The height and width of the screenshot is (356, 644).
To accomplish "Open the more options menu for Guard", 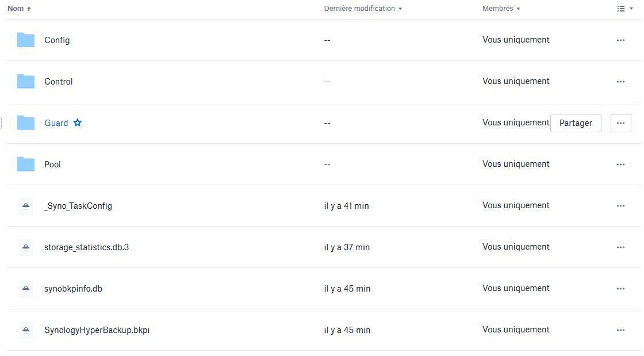I will click(x=620, y=123).
